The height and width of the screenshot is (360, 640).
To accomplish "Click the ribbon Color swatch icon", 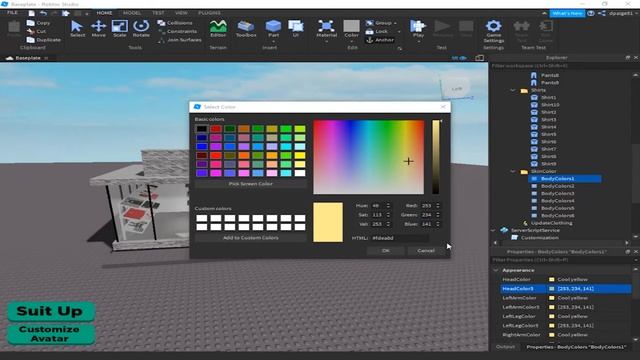I will click(x=351, y=27).
